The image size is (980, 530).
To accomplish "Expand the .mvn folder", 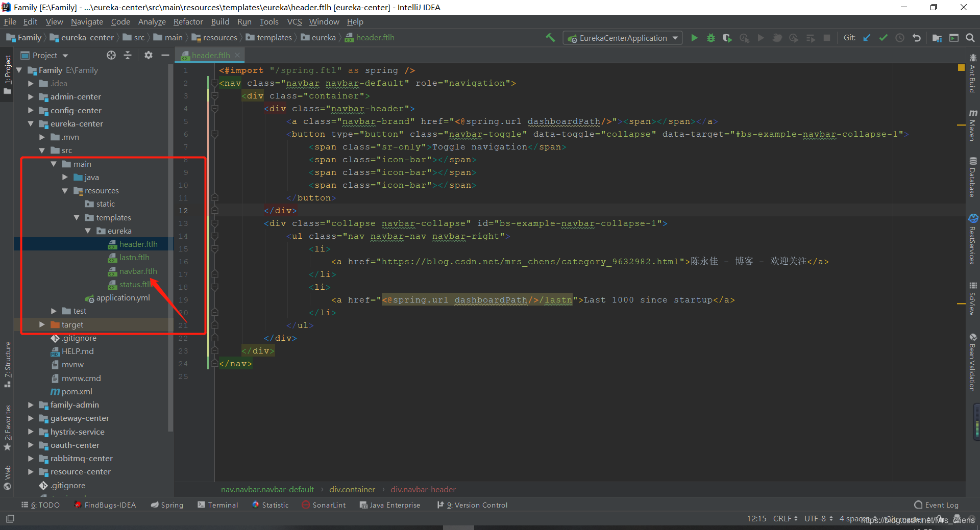I will (42, 137).
